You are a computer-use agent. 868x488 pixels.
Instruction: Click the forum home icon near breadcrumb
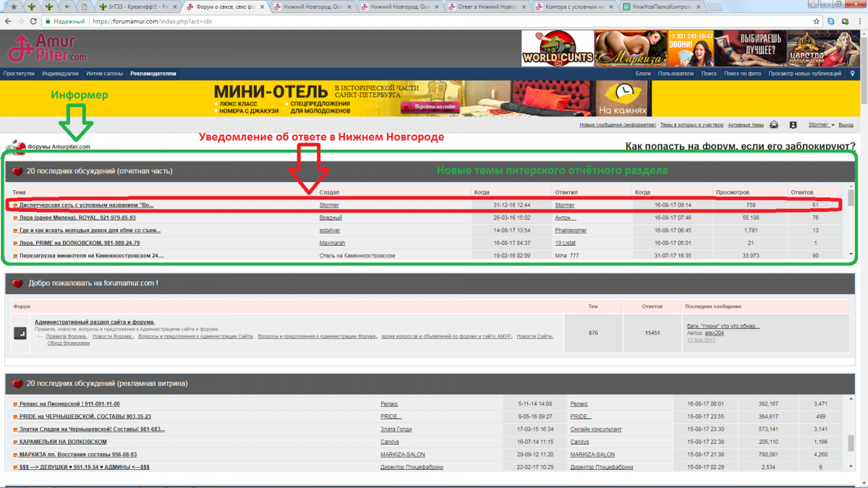click(16, 147)
